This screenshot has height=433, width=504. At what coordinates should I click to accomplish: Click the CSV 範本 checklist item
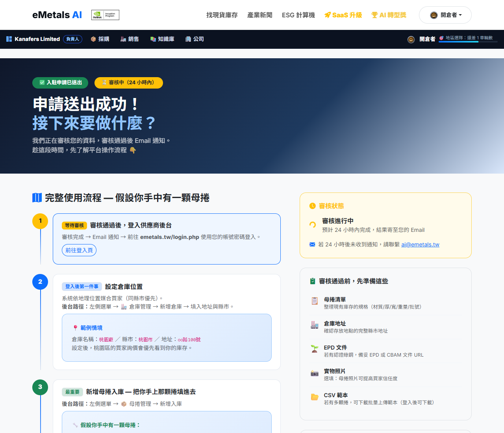(385, 399)
